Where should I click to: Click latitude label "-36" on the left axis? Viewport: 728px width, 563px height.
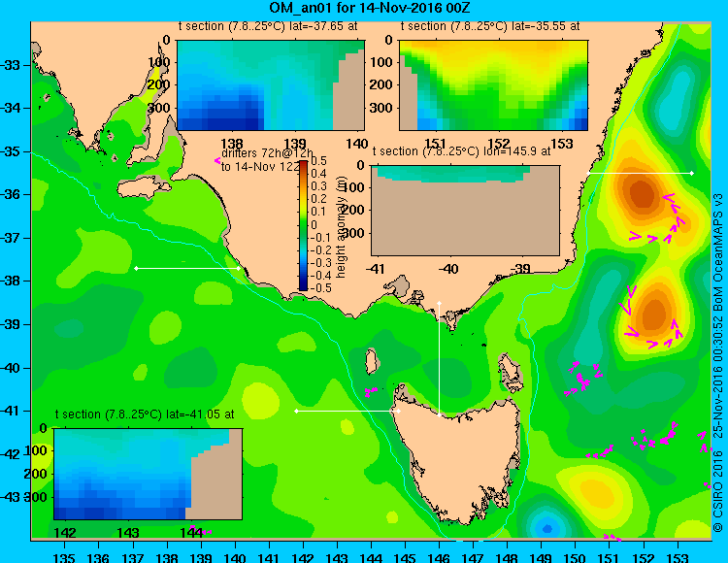tap(11, 194)
